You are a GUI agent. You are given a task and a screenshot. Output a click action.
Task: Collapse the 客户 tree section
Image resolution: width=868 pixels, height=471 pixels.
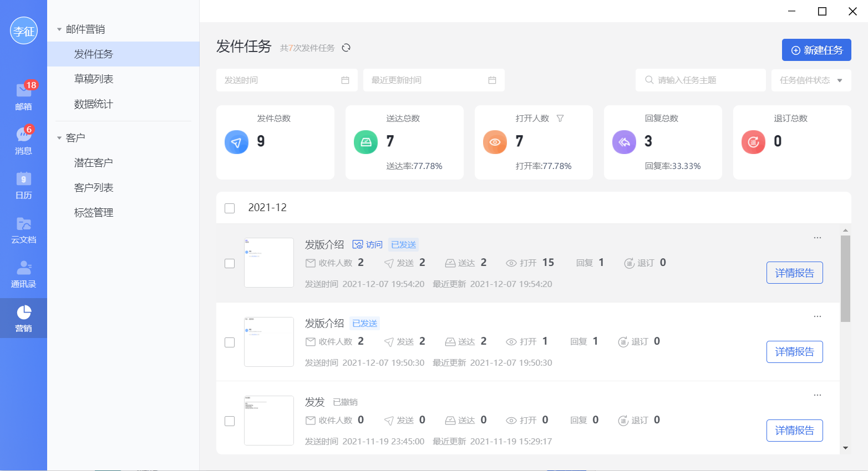coord(59,138)
